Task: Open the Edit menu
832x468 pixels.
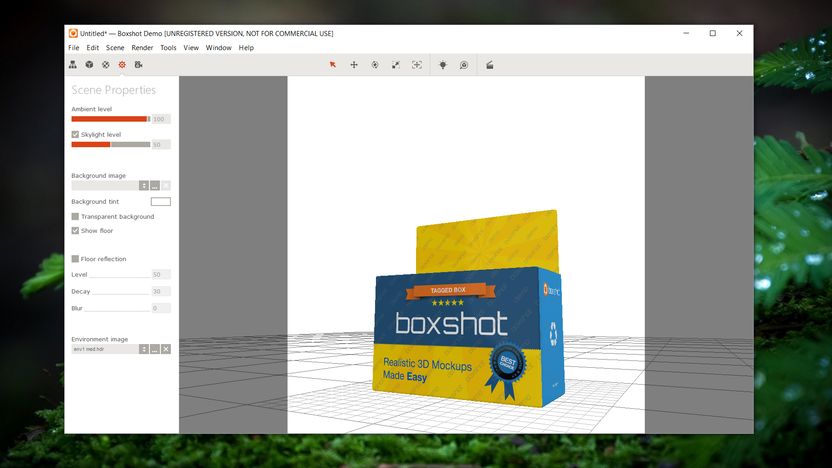Action: pos(92,48)
